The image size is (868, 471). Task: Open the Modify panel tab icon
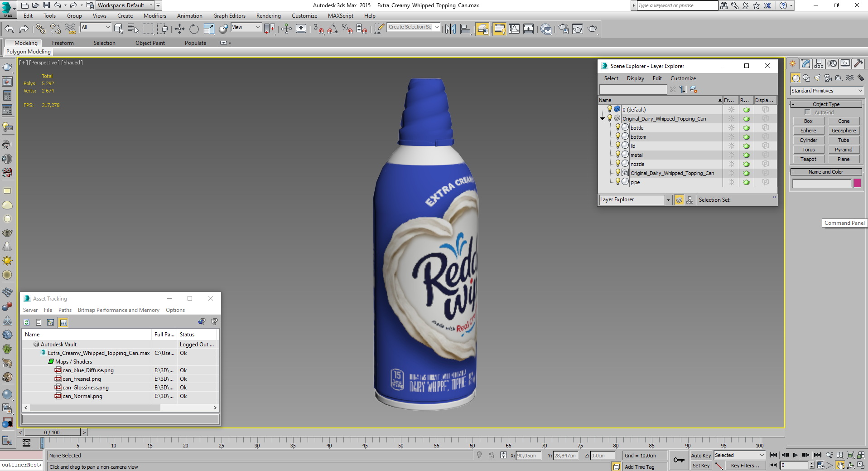point(805,64)
